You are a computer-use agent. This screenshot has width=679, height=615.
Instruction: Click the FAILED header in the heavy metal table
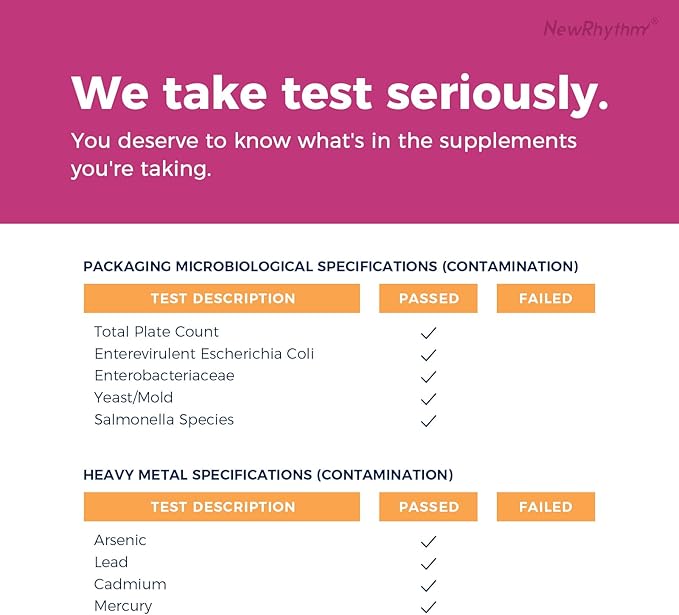tap(545, 507)
